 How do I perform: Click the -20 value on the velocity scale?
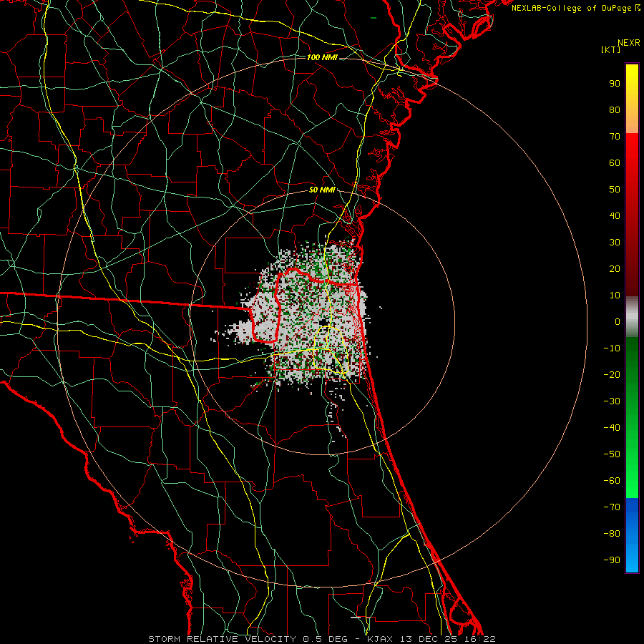(612, 375)
